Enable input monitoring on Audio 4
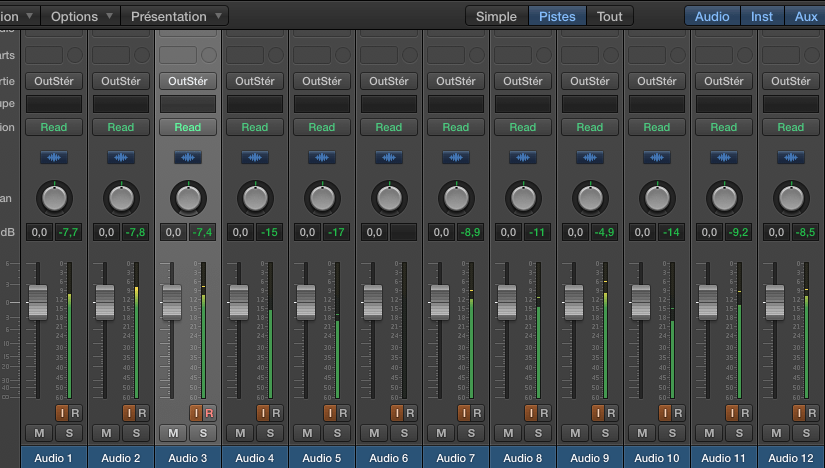Image resolution: width=825 pixels, height=468 pixels. click(x=262, y=413)
